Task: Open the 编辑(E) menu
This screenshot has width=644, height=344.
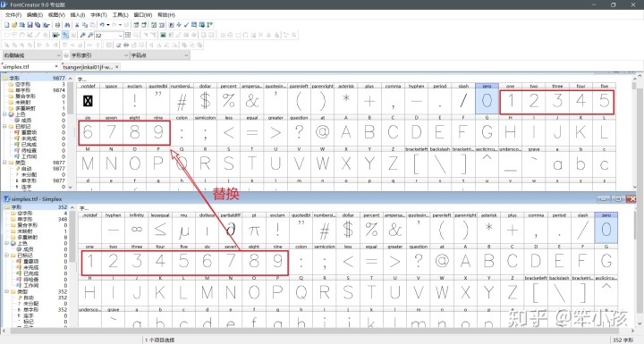Action: tap(35, 15)
